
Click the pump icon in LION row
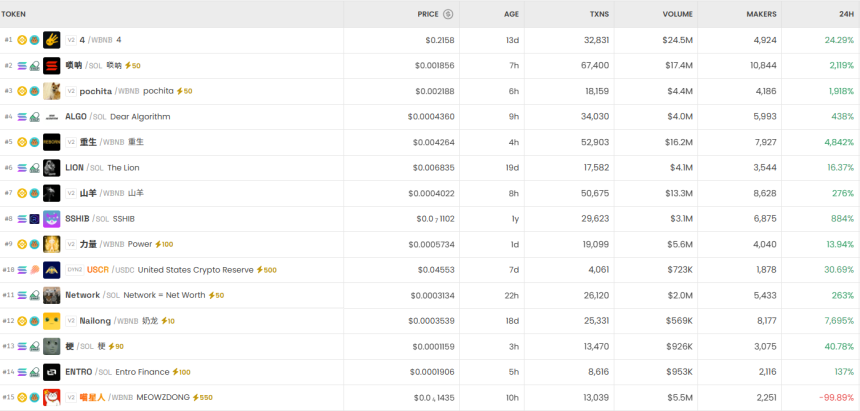tap(34, 168)
